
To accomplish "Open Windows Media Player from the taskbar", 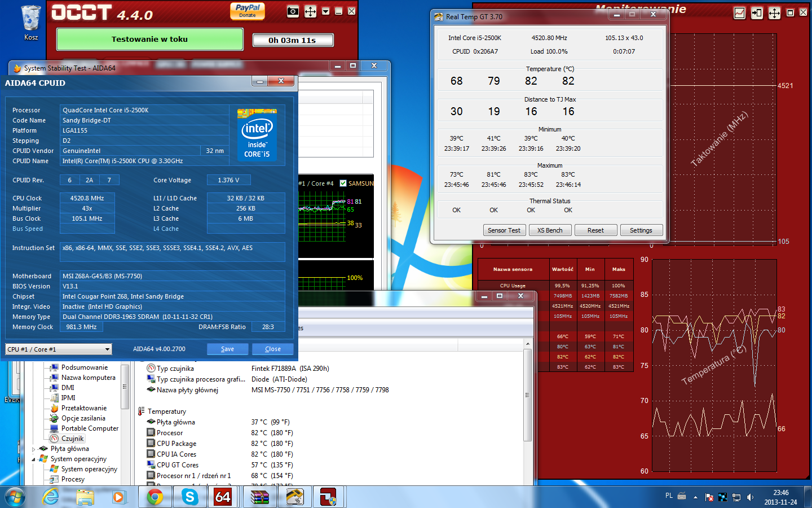I will coord(118,497).
